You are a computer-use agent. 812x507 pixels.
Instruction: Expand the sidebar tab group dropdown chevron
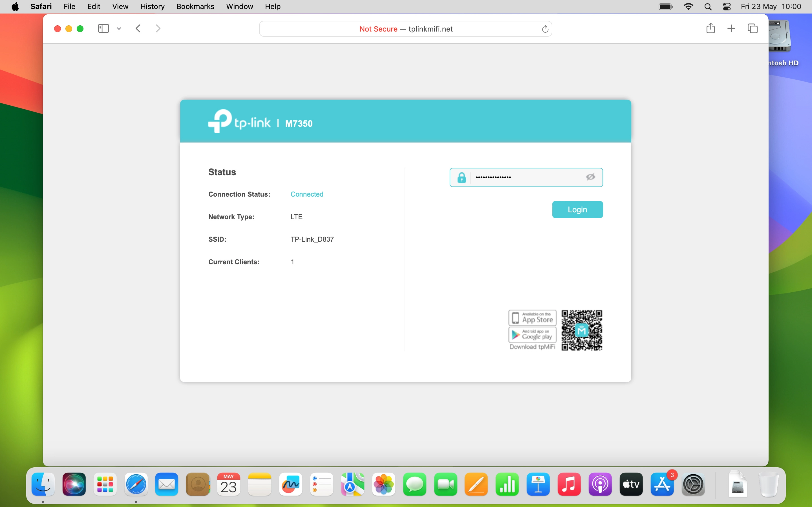119,29
